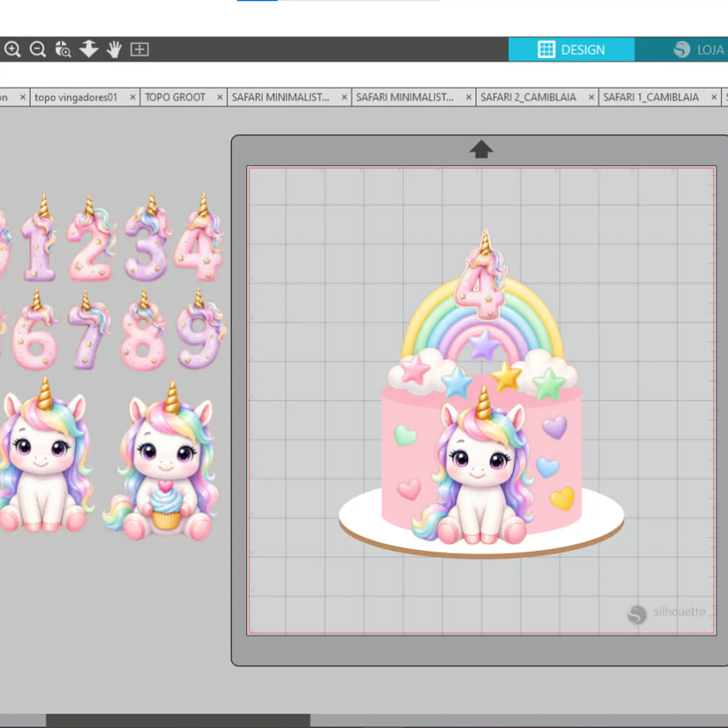Image resolution: width=728 pixels, height=728 pixels.
Task: Close the topo vingadores01 tab
Action: click(132, 97)
